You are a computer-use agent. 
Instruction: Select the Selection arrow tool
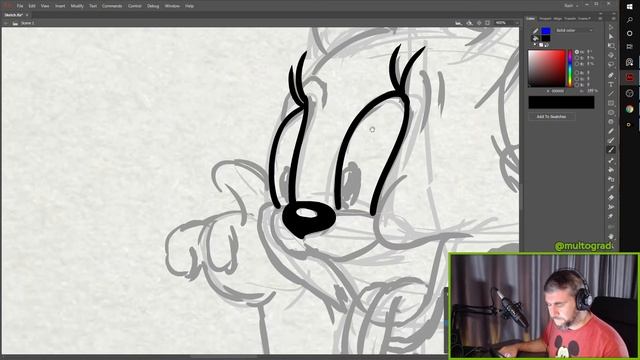611,27
